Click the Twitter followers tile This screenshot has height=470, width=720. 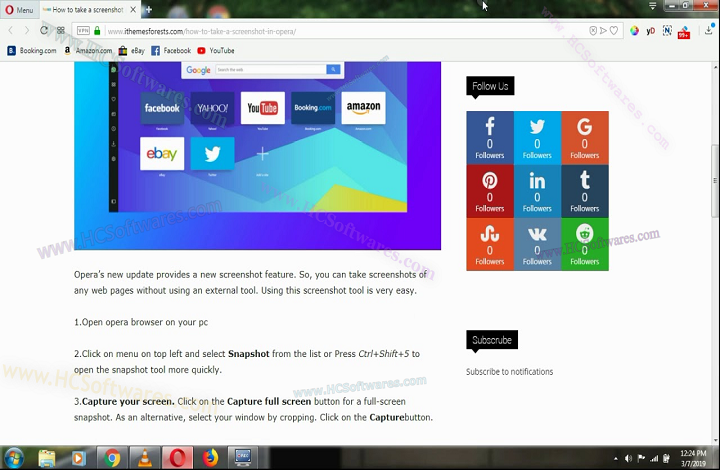tap(537, 137)
